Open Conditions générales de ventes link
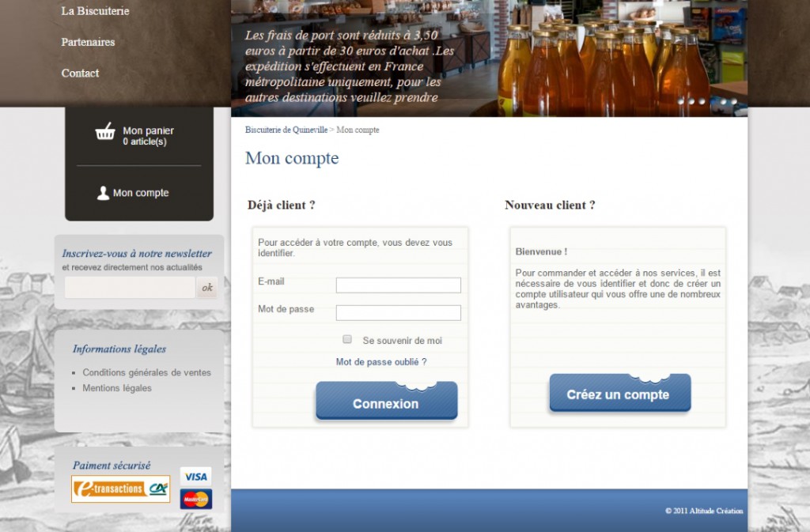 (x=146, y=372)
